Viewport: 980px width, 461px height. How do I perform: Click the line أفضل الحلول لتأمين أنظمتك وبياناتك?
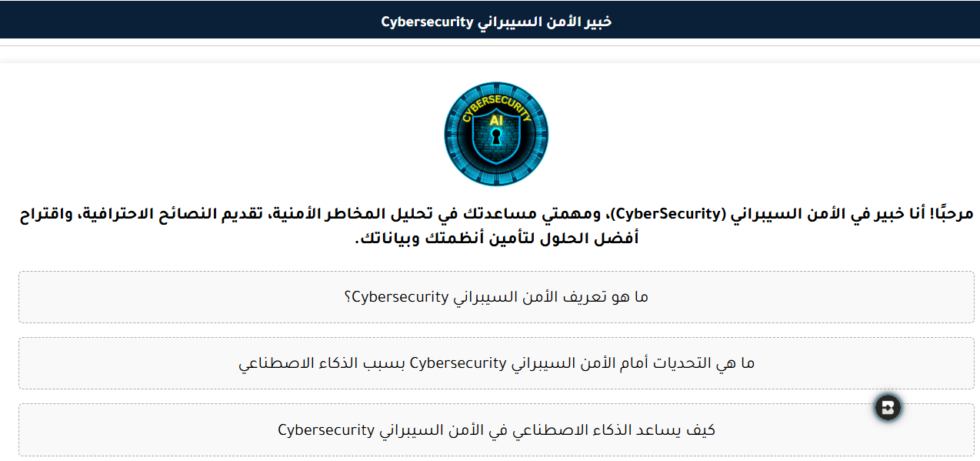click(496, 239)
